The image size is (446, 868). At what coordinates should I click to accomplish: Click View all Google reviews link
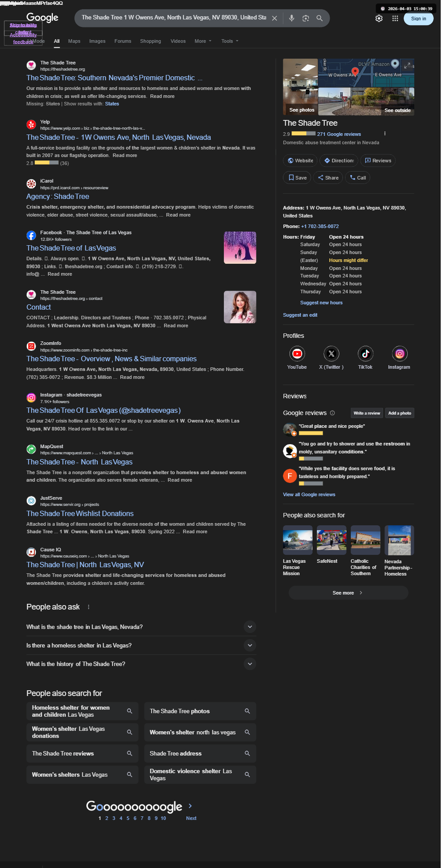click(309, 494)
